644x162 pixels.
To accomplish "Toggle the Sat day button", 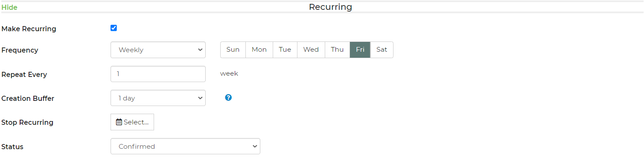I will (382, 50).
